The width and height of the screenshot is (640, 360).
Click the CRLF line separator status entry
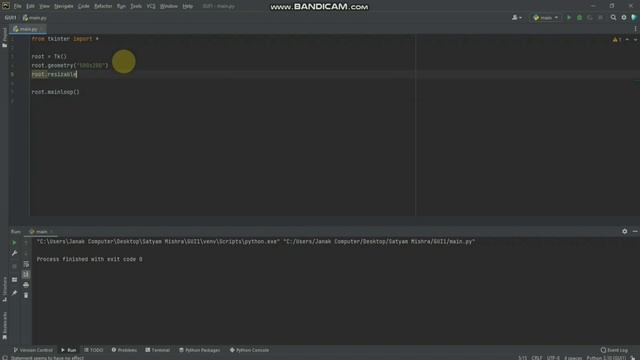pos(537,358)
